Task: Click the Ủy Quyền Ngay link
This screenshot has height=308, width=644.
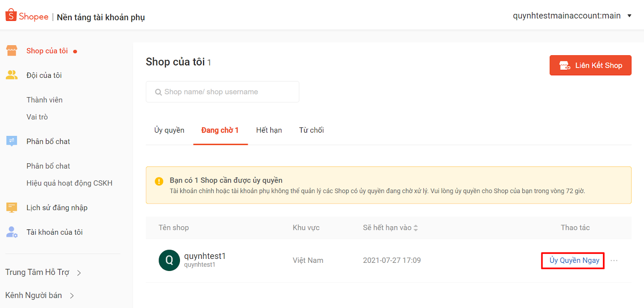Action: tap(574, 260)
